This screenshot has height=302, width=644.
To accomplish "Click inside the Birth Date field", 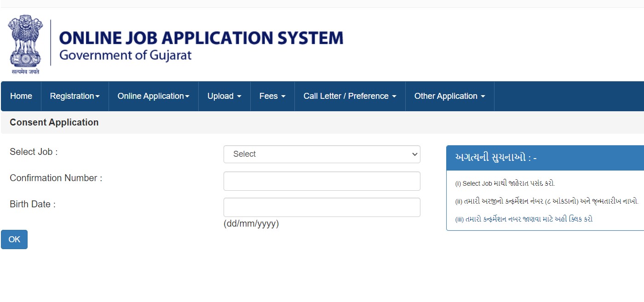I will [322, 207].
